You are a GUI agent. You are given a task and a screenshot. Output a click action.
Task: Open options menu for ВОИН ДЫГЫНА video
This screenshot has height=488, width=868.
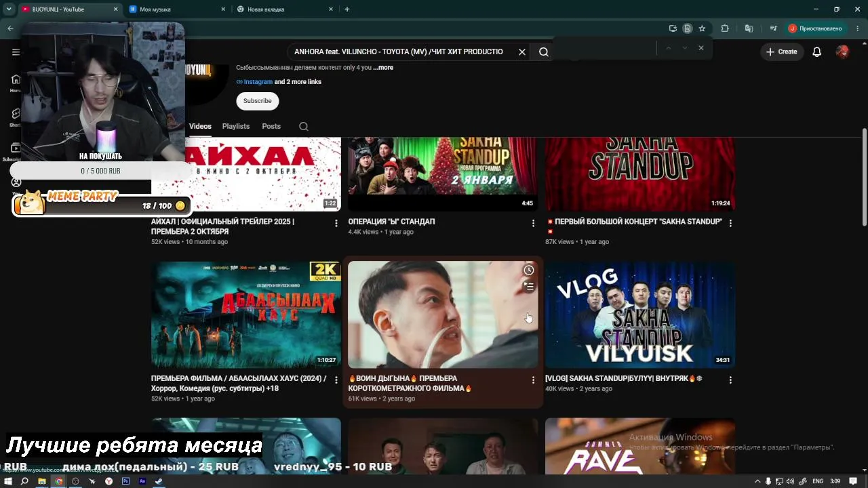[x=533, y=380]
